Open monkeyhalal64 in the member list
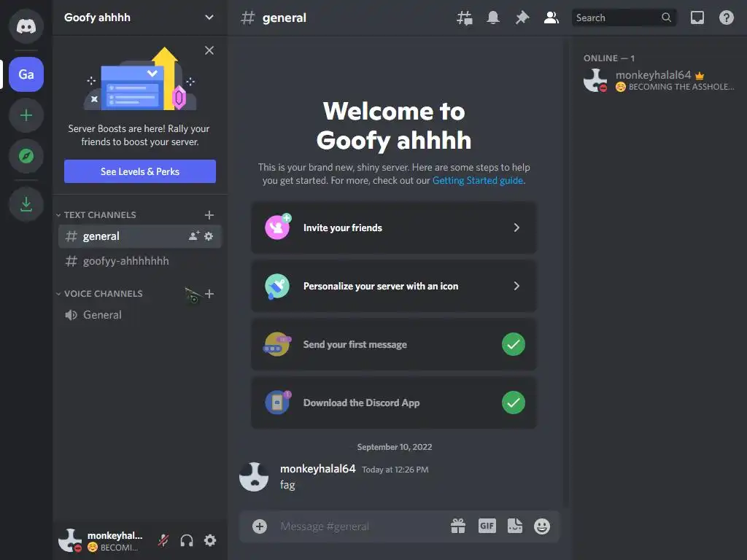 pyautogui.click(x=659, y=80)
